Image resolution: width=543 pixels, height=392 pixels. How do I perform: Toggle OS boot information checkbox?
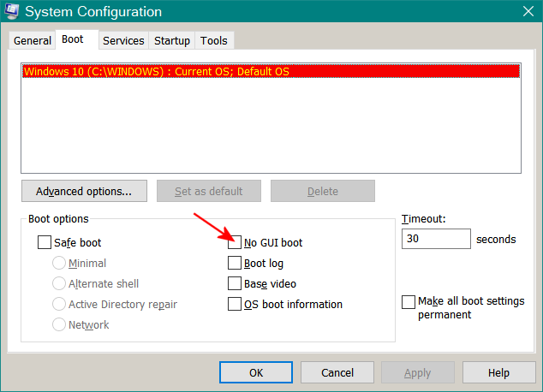[x=235, y=304]
